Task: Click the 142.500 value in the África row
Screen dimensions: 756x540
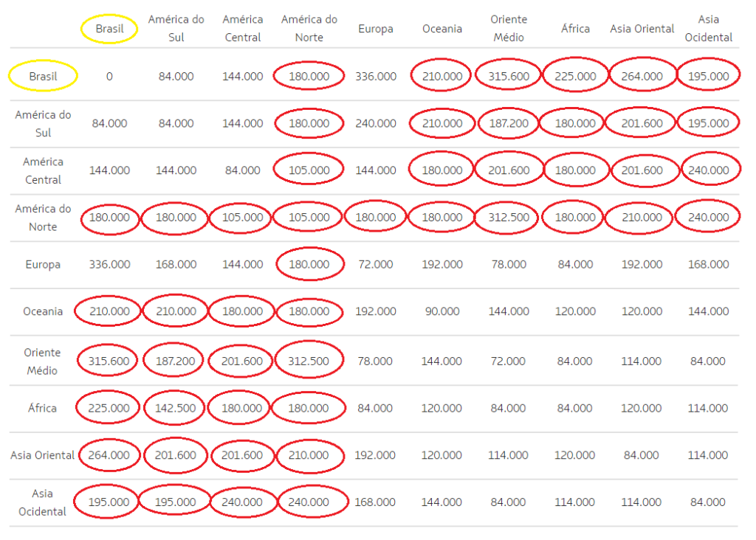Action: pos(176,408)
